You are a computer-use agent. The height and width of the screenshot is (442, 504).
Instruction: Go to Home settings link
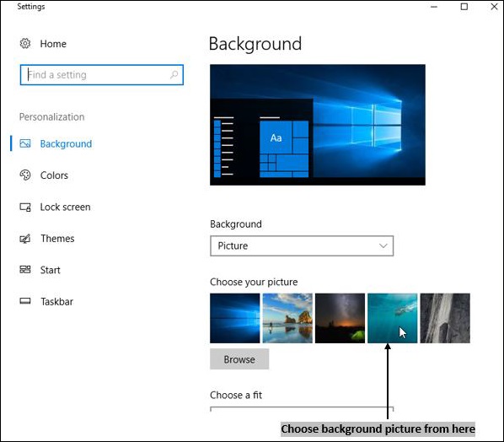click(x=53, y=44)
